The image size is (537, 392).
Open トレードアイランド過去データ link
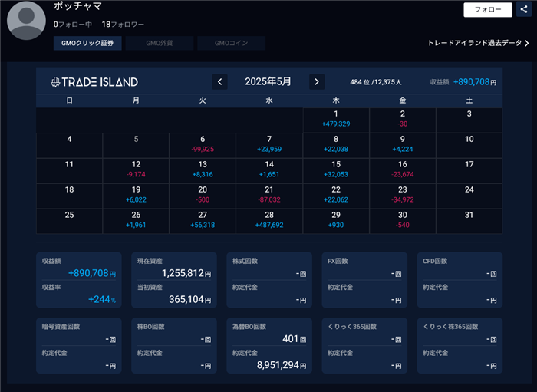coord(478,43)
